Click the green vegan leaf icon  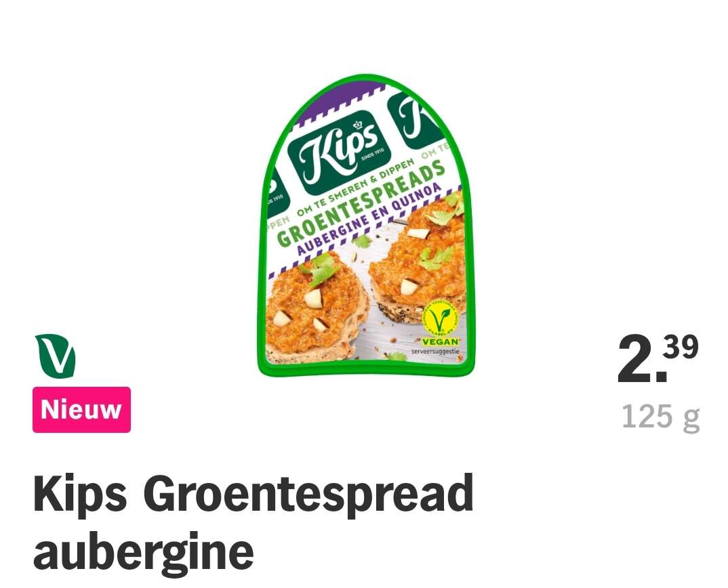(55, 356)
